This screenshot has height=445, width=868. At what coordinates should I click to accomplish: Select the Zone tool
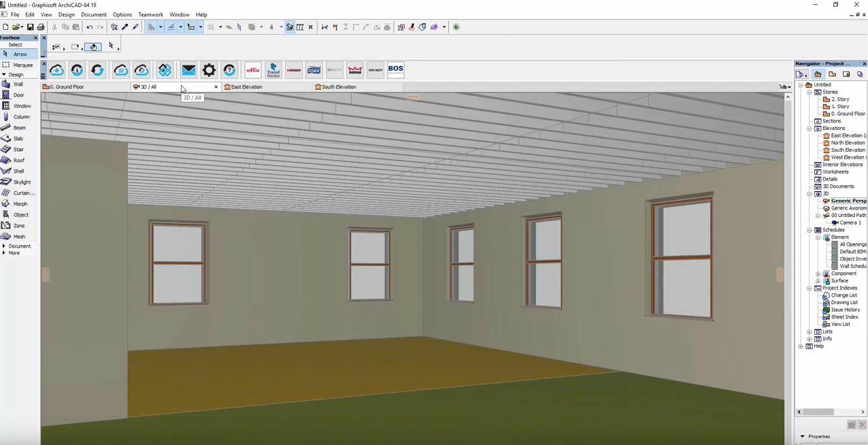(x=18, y=225)
